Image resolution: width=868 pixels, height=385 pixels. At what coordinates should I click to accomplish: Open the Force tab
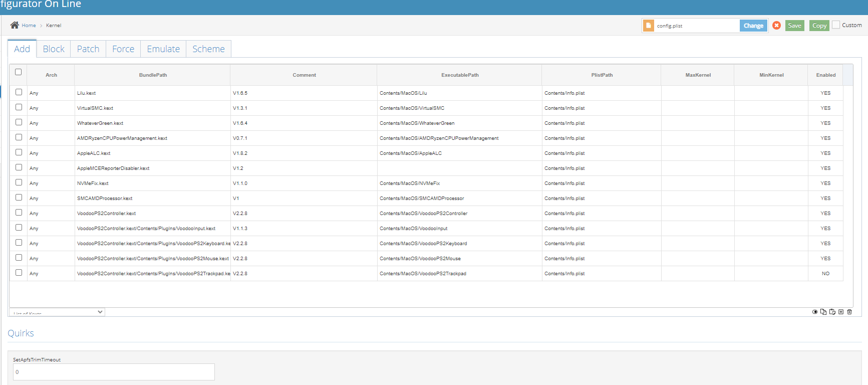click(x=123, y=49)
